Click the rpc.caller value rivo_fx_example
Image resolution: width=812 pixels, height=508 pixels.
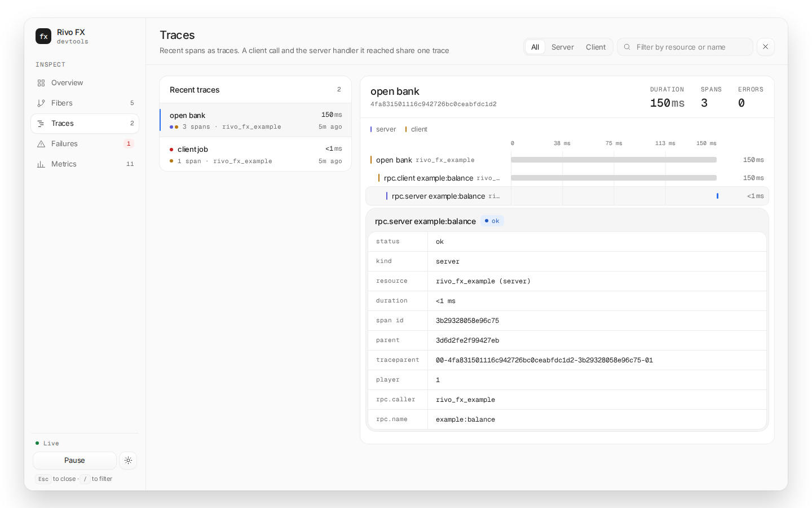click(465, 400)
